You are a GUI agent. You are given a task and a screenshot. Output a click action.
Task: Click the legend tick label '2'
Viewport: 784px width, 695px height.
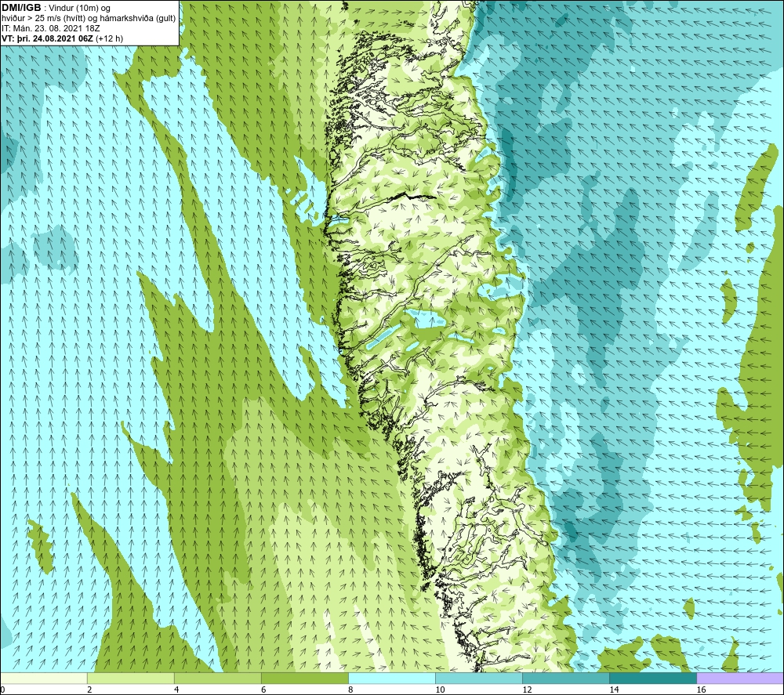click(x=89, y=690)
